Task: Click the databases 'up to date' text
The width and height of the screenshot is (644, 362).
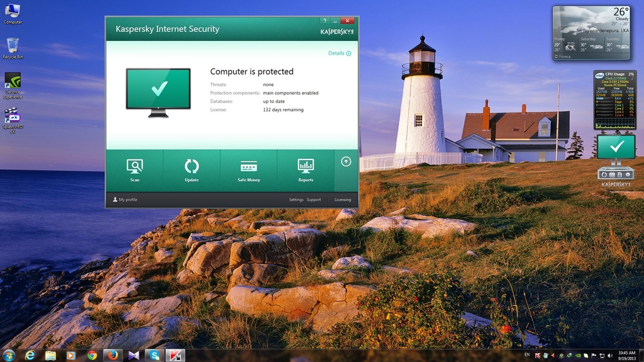Action: (274, 101)
